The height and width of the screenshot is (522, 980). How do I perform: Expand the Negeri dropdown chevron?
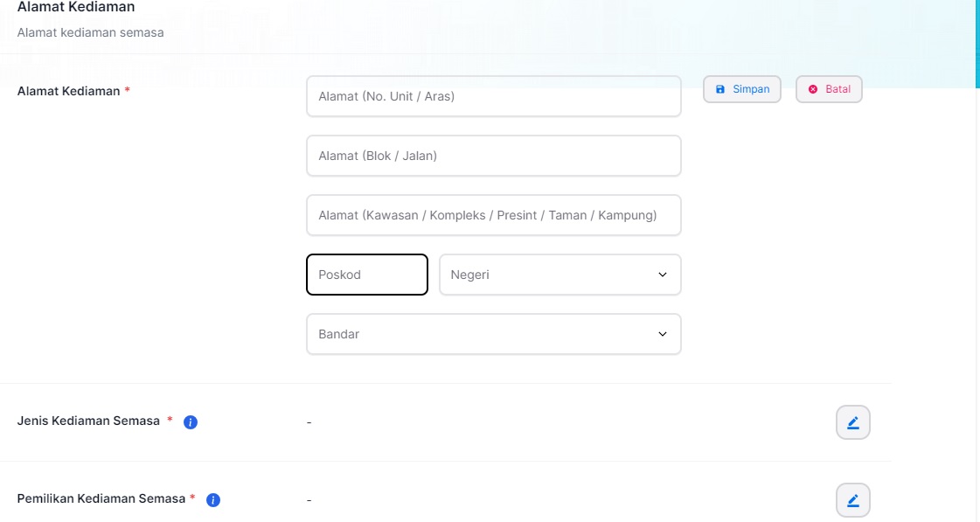tap(663, 275)
